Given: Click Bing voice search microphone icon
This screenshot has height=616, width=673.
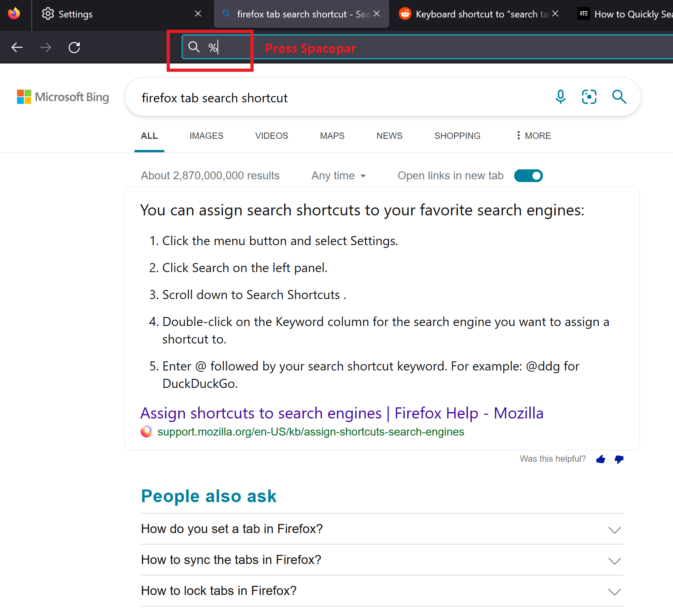Looking at the screenshot, I should pyautogui.click(x=560, y=97).
